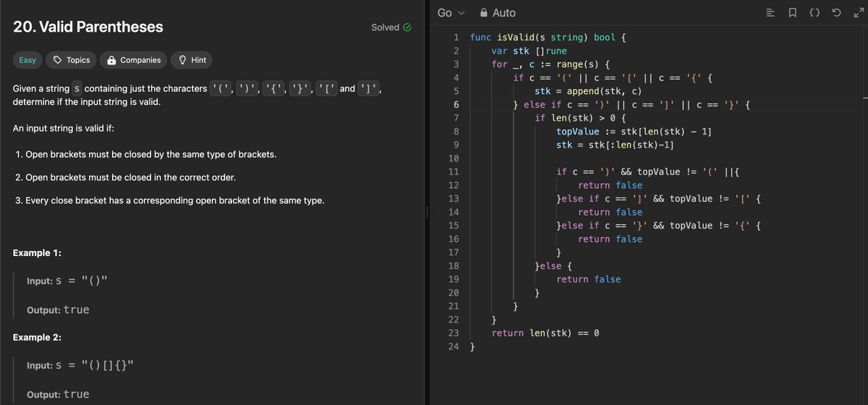Click the 'Example 2:' heading

coord(37,338)
